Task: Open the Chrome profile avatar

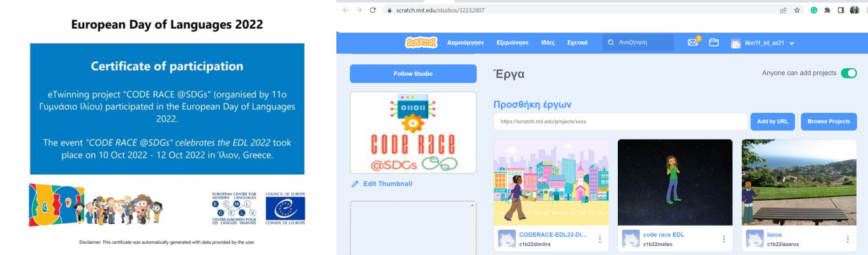Action: pyautogui.click(x=855, y=10)
